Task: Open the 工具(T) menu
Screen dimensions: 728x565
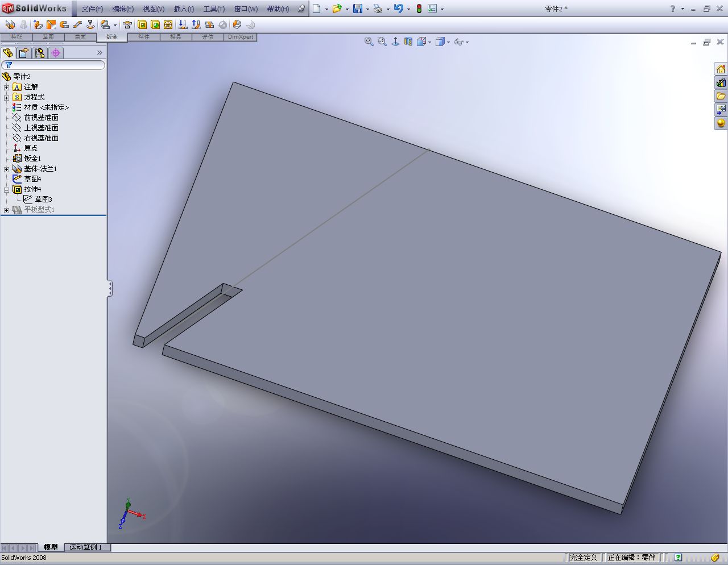Action: 214,9
